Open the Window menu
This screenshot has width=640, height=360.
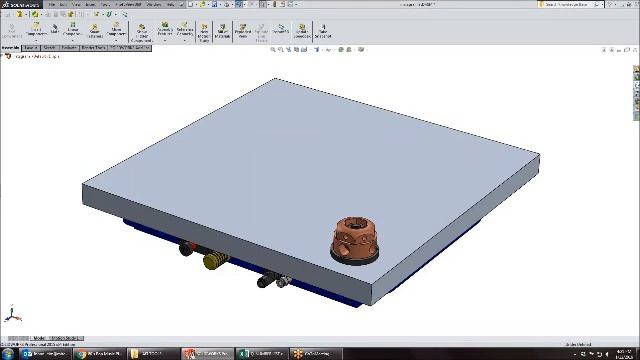pyautogui.click(x=154, y=4)
